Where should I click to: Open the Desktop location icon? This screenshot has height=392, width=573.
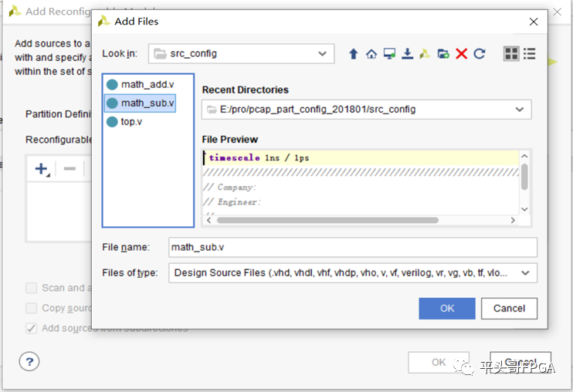389,54
